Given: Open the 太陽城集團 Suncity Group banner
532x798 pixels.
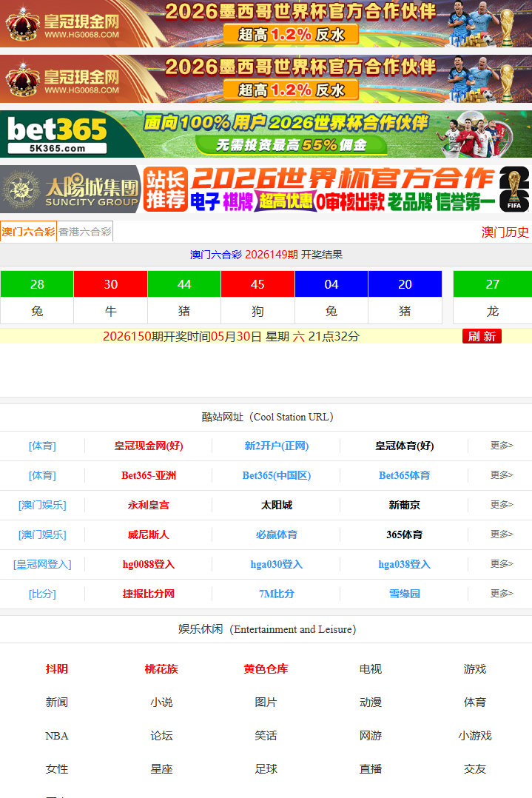Looking at the screenshot, I should [x=266, y=190].
